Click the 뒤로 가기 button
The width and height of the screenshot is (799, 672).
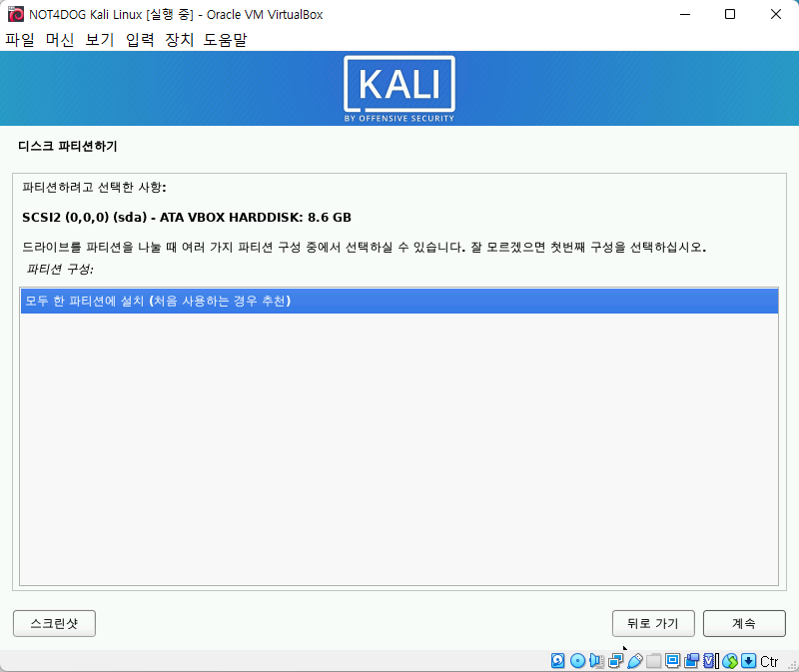coord(653,623)
